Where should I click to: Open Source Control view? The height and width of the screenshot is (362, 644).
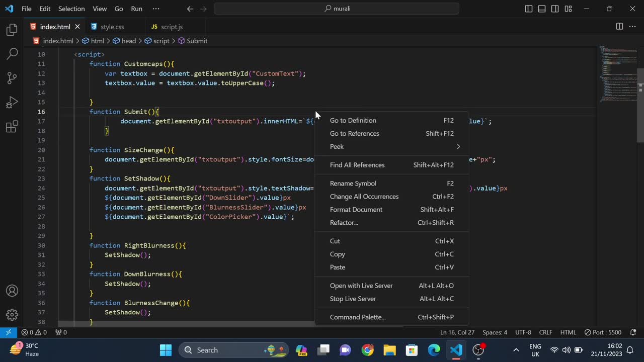point(12,78)
